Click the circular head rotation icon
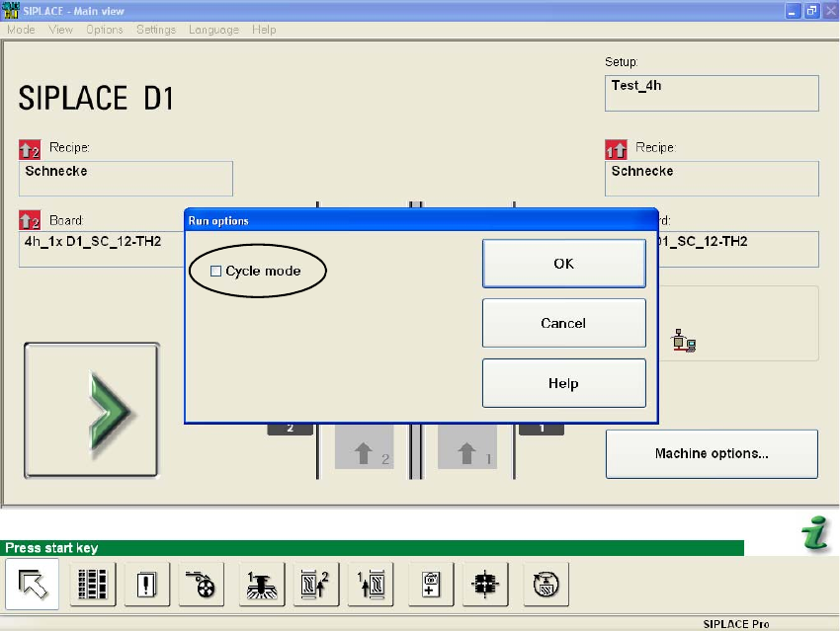Viewport: 840px width, 631px height. 546,584
